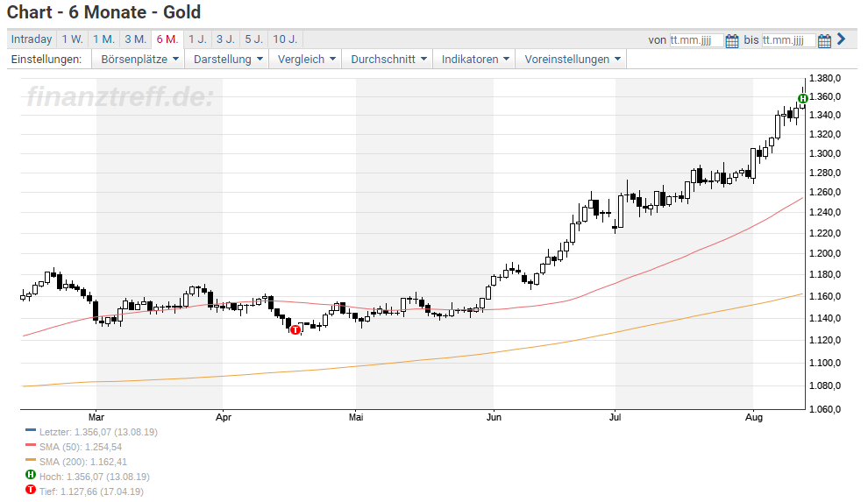
Task: Expand the Voreinstellungen dropdown
Action: [x=572, y=60]
